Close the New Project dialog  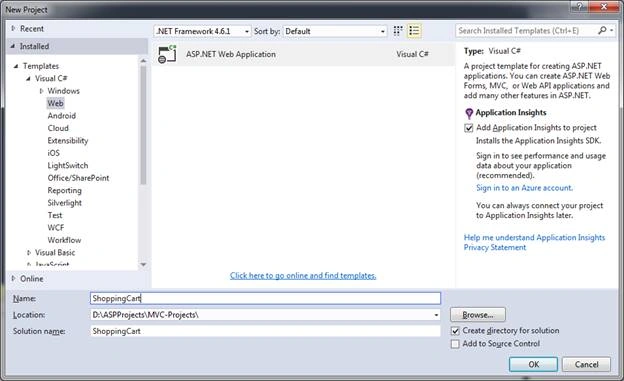pos(604,6)
